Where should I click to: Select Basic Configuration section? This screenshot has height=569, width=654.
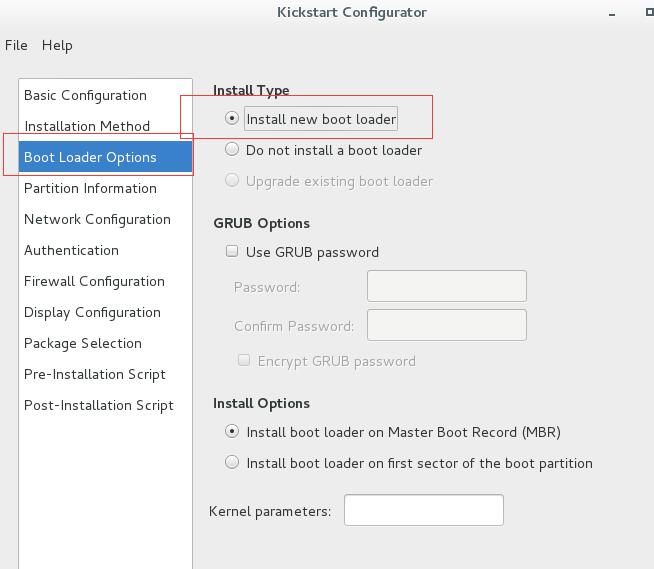[x=105, y=96]
